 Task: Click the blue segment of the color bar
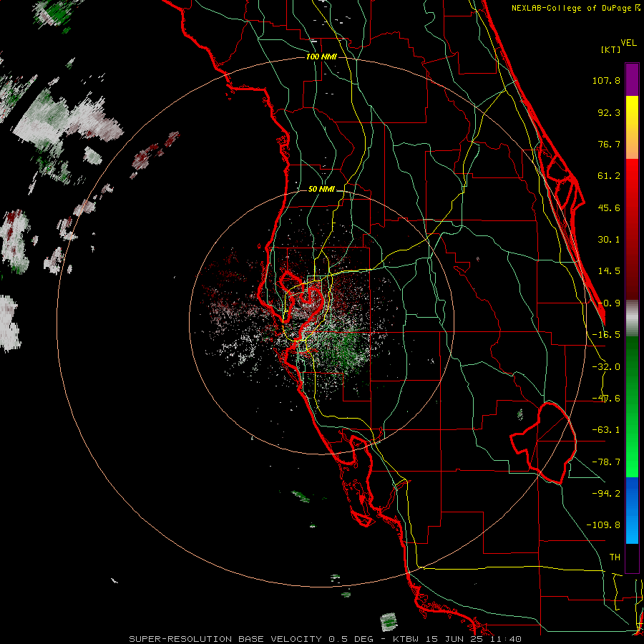pos(632,510)
